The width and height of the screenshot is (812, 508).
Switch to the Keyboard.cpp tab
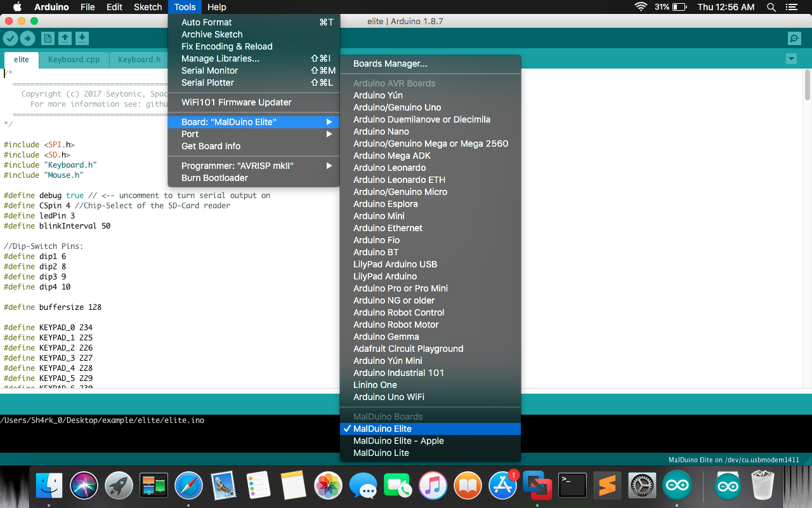point(74,59)
